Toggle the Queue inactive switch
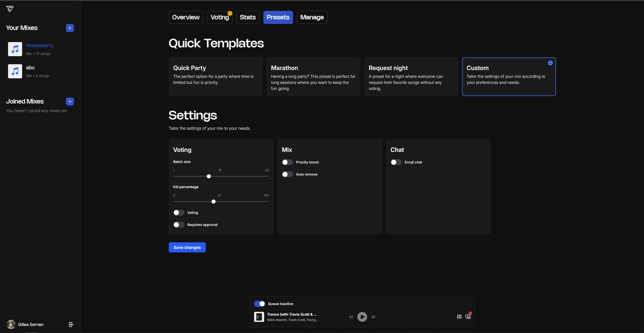This screenshot has height=333, width=644. pos(259,304)
